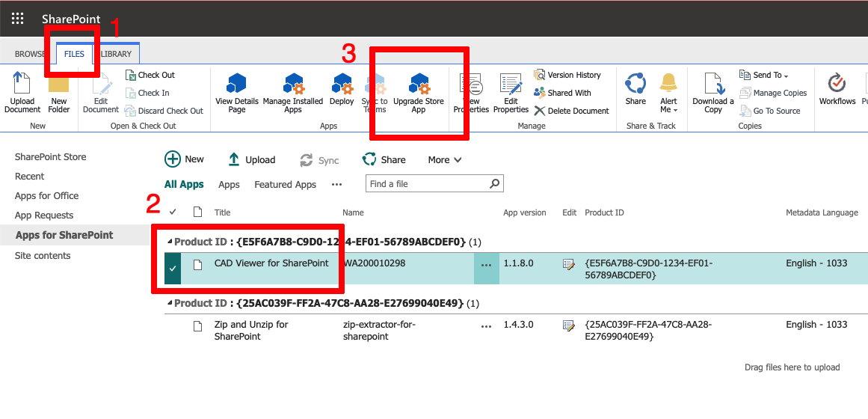
Task: Go to SharePoint Store in sidebar
Action: 50,157
